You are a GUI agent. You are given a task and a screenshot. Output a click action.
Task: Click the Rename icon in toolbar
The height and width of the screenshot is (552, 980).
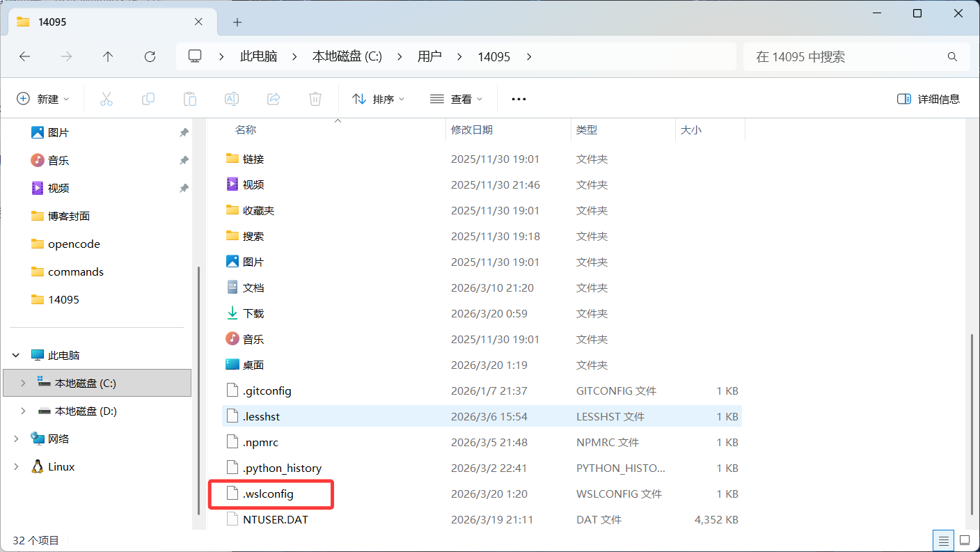click(x=232, y=99)
